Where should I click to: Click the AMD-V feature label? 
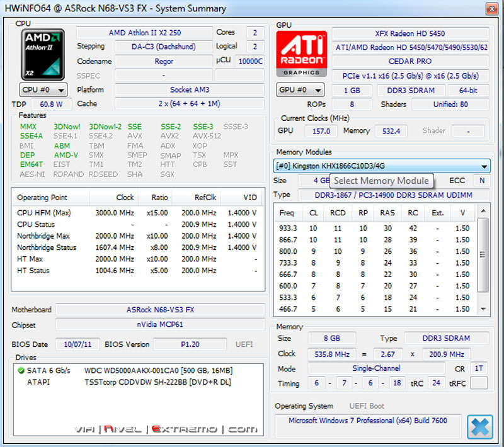(66, 155)
